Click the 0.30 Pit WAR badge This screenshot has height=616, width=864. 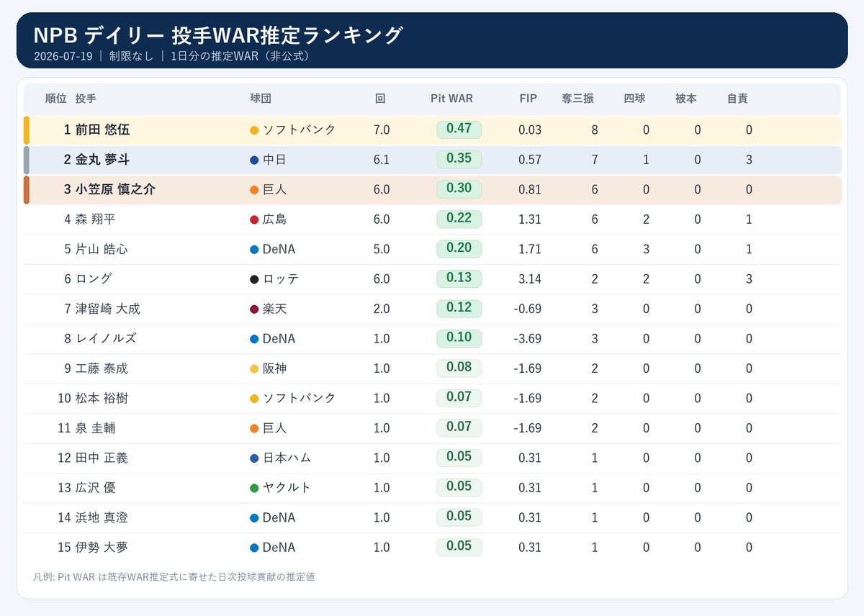tap(459, 189)
